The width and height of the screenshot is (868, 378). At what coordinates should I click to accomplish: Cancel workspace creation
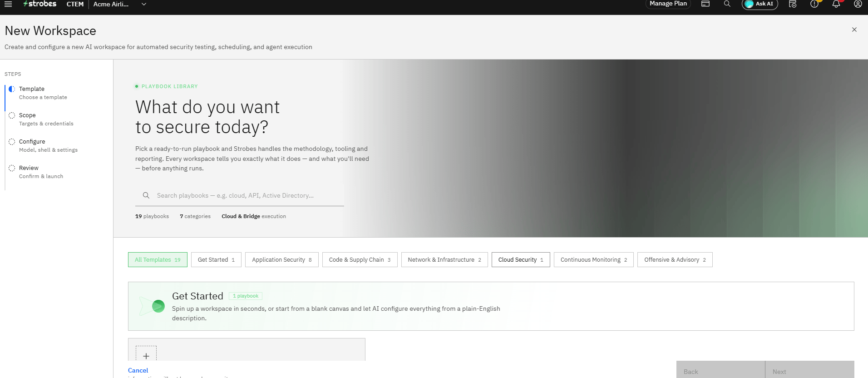click(x=138, y=370)
